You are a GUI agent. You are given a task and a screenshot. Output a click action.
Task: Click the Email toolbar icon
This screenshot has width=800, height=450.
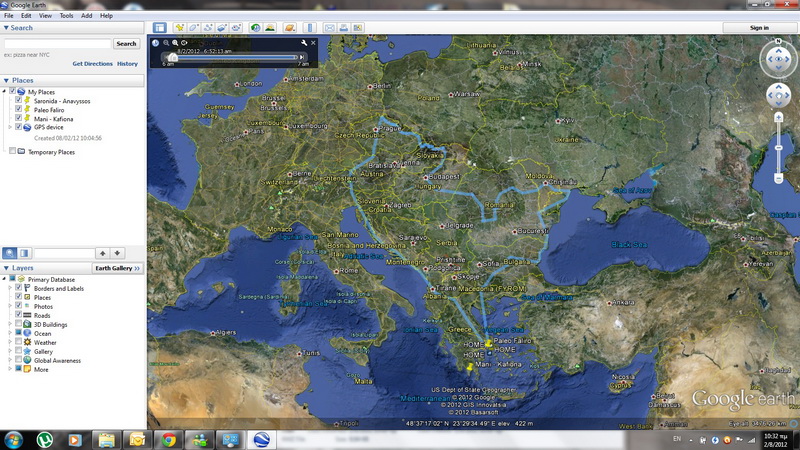click(327, 28)
